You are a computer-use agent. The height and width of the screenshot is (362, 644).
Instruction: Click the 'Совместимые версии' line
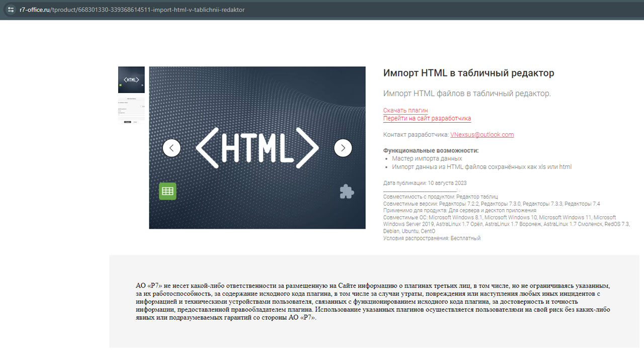click(x=491, y=204)
